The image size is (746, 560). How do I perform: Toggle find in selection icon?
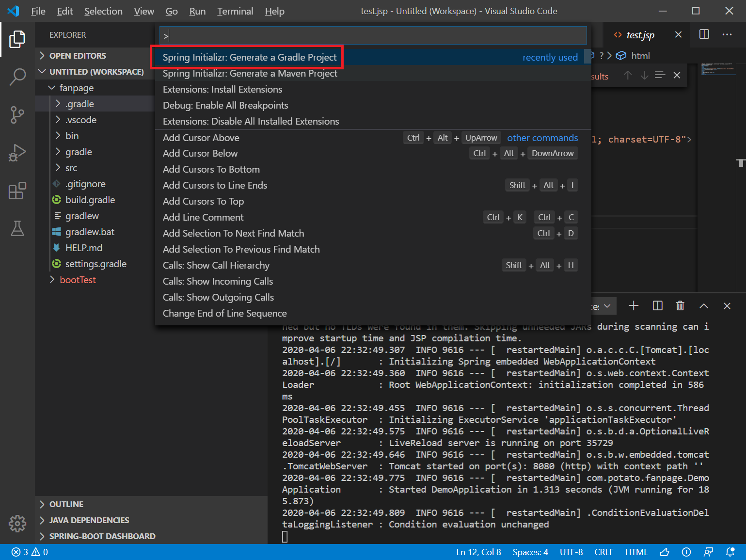tap(660, 75)
